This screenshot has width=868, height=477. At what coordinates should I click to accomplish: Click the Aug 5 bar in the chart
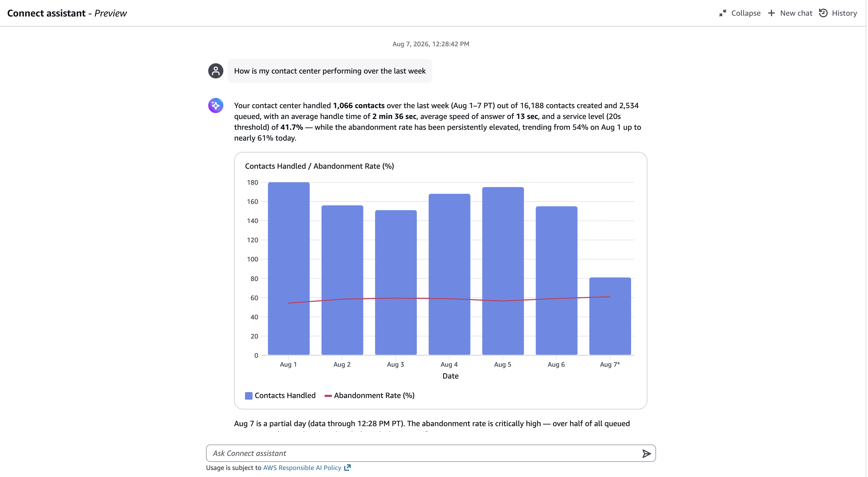pos(503,271)
